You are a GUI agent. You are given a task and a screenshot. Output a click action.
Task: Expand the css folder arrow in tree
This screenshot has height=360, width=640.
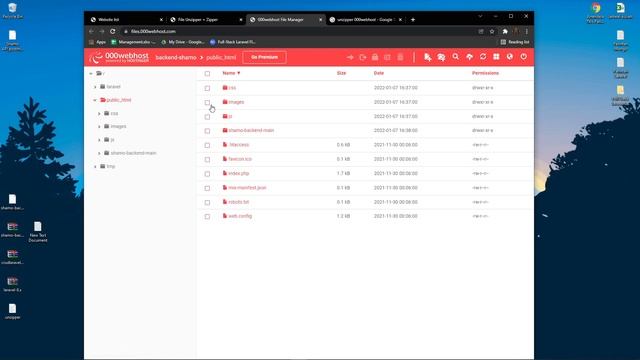(x=99, y=113)
